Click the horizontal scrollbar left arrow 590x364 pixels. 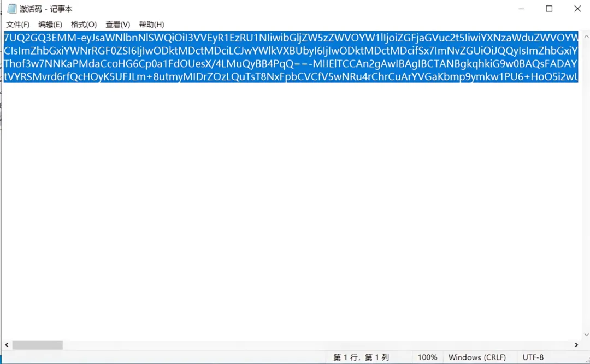click(7, 344)
